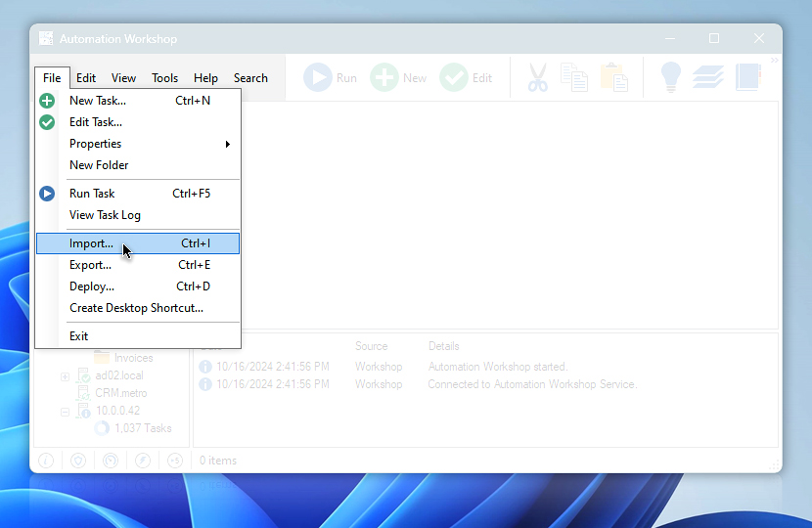Choose New Task... from File menu
Screen dimensions: 812x528
point(138,101)
